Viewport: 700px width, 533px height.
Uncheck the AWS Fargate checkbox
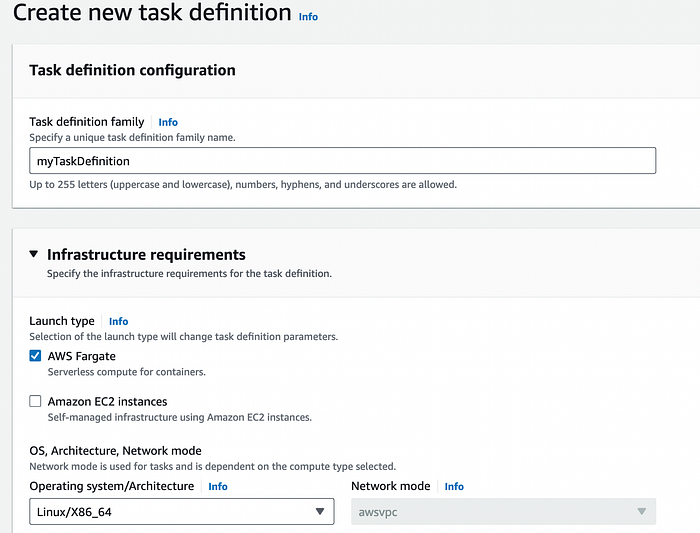click(36, 356)
